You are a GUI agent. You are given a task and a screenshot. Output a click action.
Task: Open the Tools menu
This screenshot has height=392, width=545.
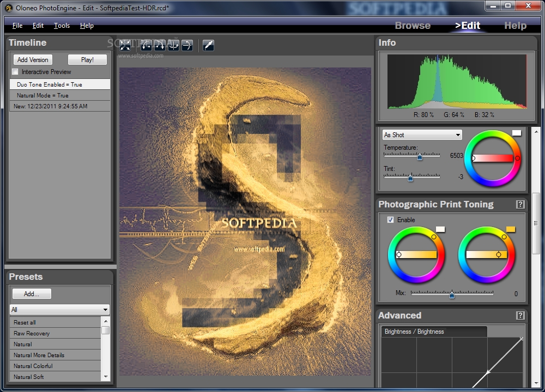point(62,26)
